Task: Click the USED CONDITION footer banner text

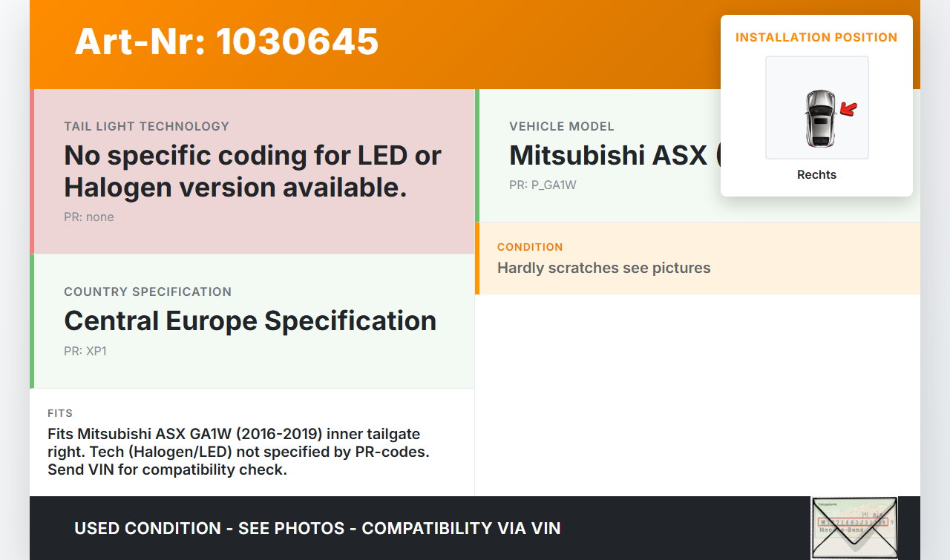Action: [317, 528]
